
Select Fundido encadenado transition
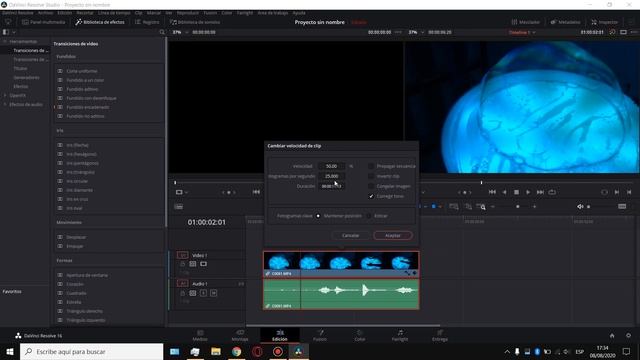pos(88,107)
